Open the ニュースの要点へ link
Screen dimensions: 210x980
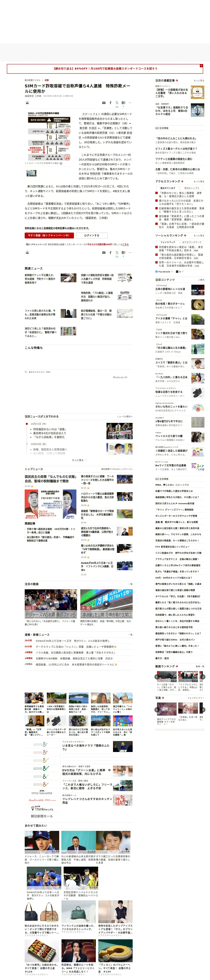point(125,416)
